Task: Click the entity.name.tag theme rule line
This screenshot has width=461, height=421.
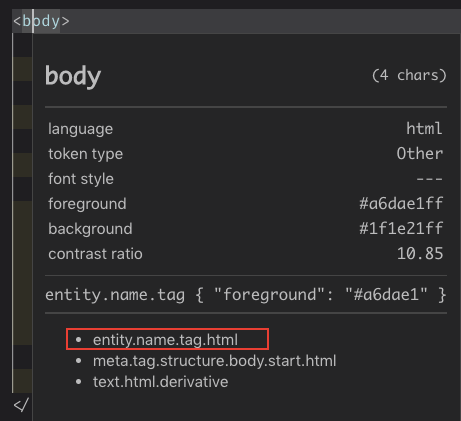Action: coord(246,295)
